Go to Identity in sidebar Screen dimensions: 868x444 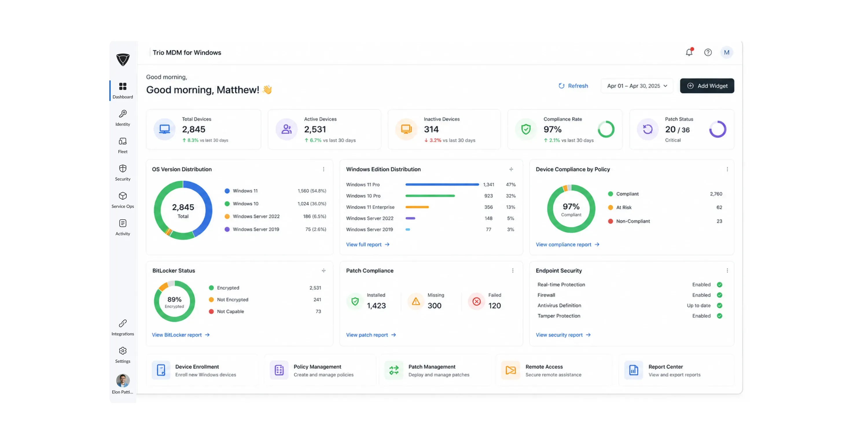[x=123, y=118]
